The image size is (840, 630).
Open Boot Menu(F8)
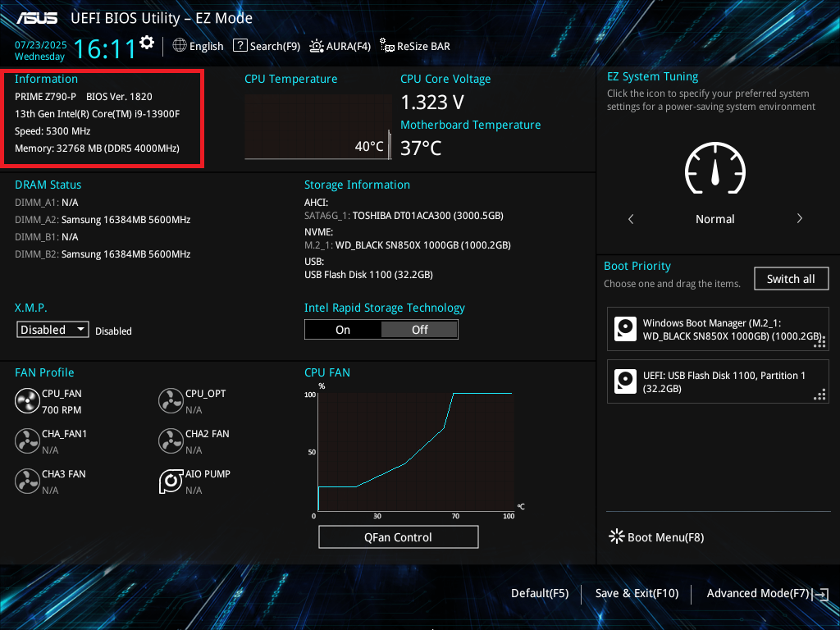point(656,536)
